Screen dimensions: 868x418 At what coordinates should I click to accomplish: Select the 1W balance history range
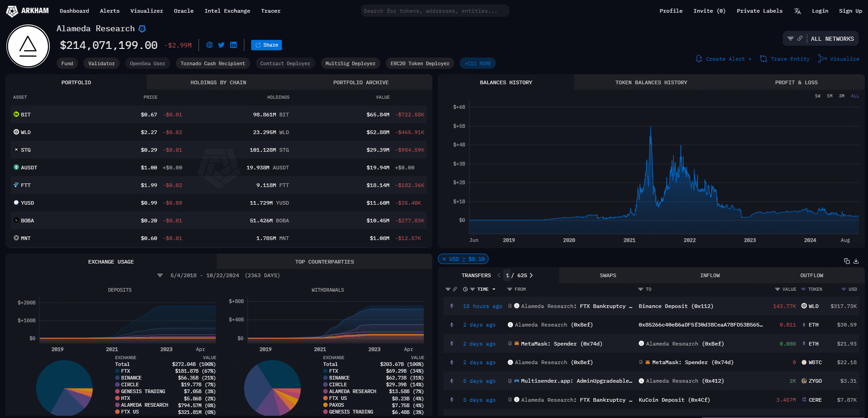pyautogui.click(x=817, y=96)
